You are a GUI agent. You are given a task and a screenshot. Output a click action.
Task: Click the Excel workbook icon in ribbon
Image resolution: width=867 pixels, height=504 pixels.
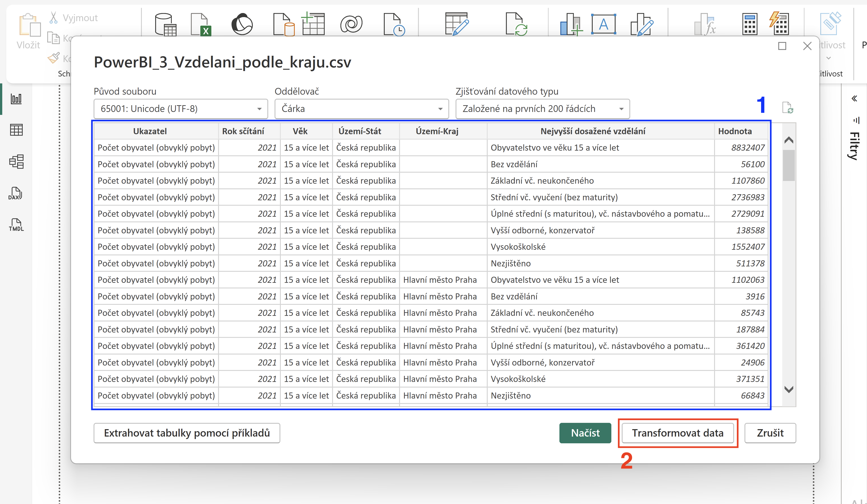coord(201,24)
